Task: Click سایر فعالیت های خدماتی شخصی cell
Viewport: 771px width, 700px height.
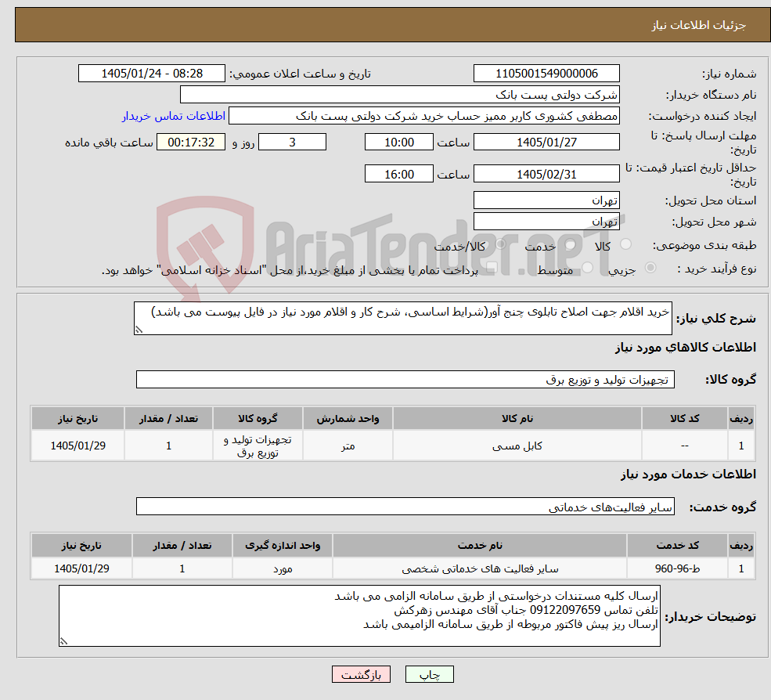Action: click(x=480, y=568)
